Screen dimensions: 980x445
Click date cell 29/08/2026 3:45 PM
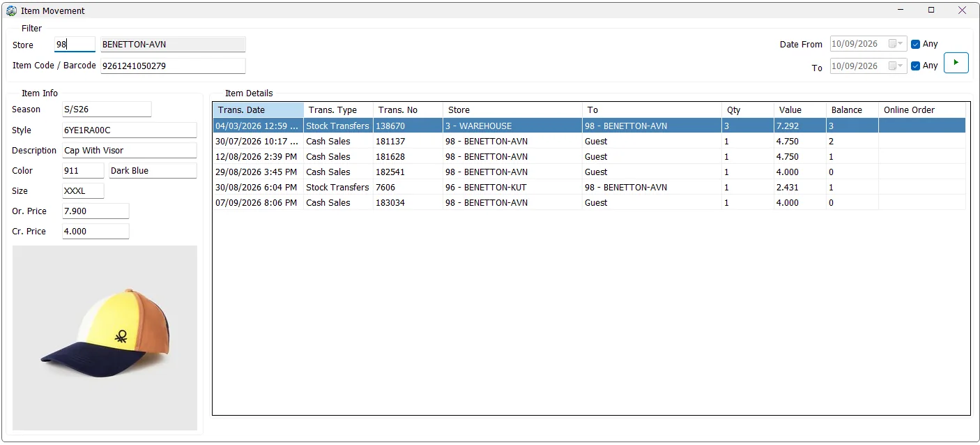(258, 172)
